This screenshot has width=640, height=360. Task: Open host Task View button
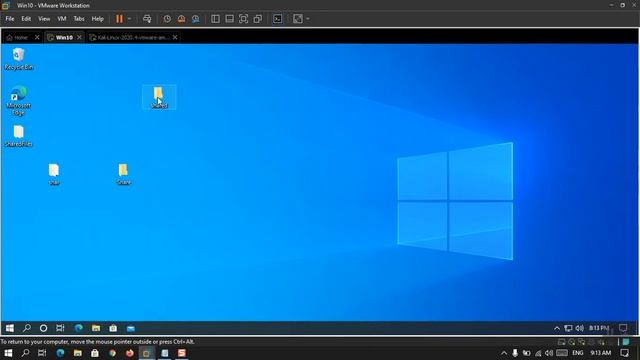pos(42,353)
